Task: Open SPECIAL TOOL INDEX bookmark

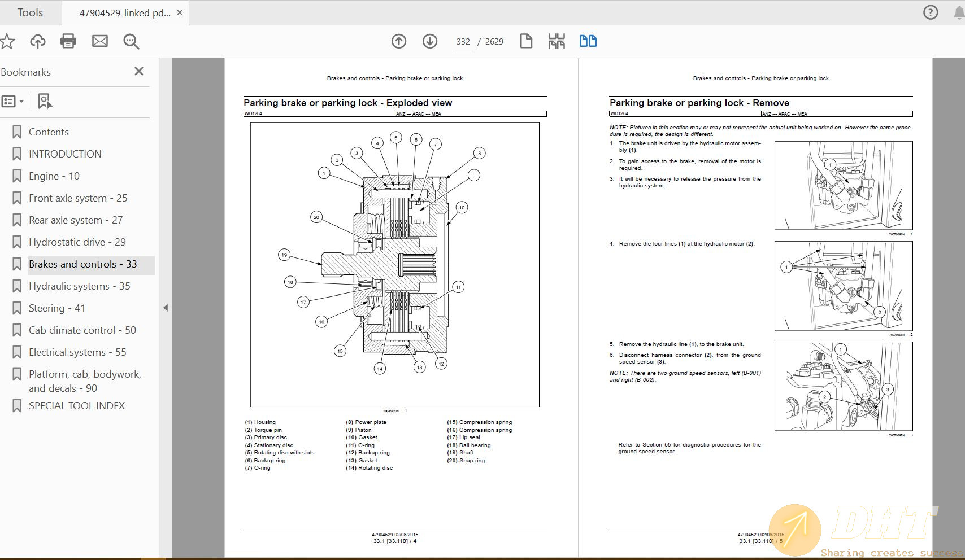Action: 77,406
